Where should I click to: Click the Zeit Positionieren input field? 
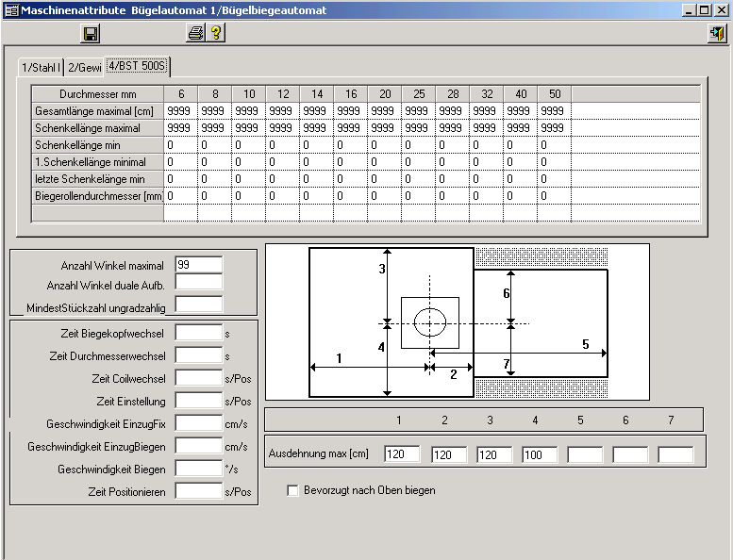click(x=198, y=491)
